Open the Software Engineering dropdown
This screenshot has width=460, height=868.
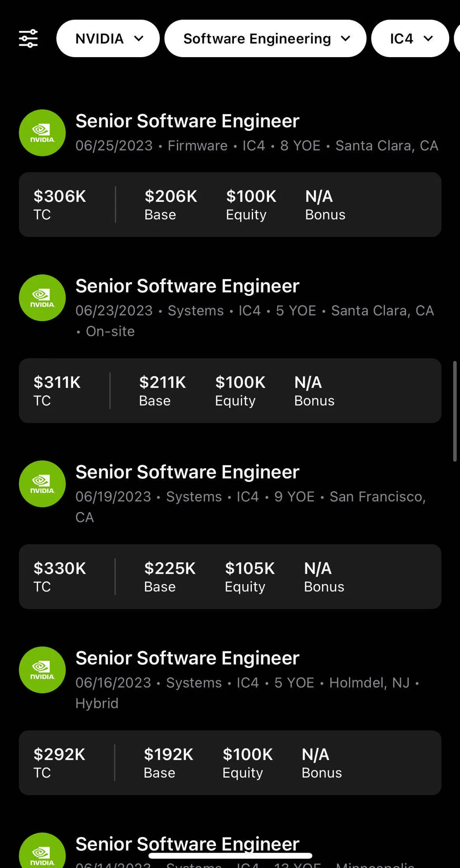tap(265, 39)
